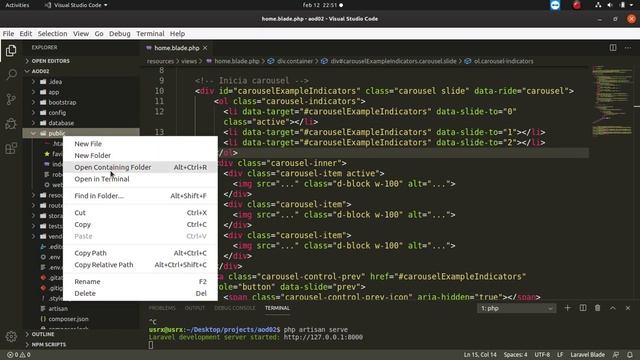
Task: Open the Debug menu
Action: (120, 33)
